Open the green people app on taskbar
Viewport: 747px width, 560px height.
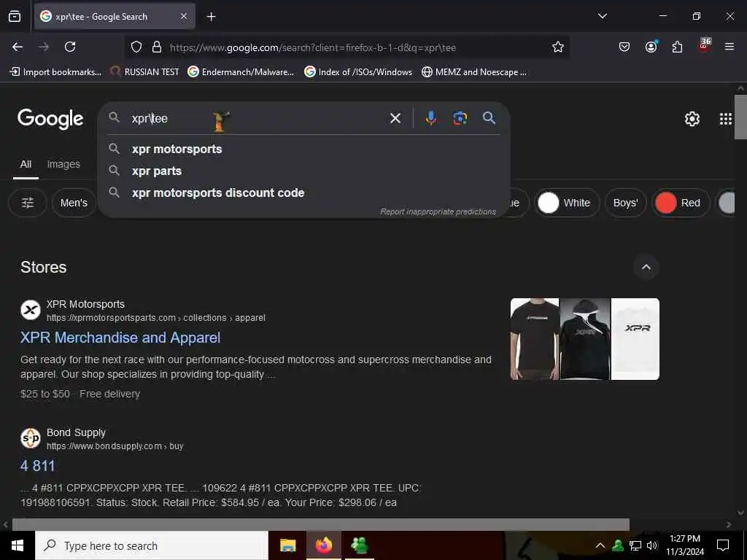(359, 545)
